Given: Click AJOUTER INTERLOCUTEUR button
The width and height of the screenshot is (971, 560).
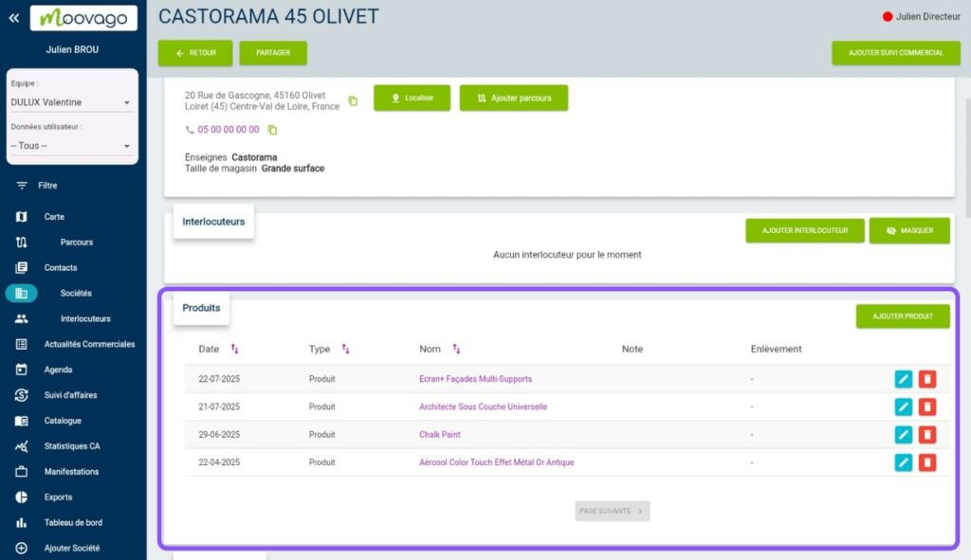Looking at the screenshot, I should click(x=804, y=231).
